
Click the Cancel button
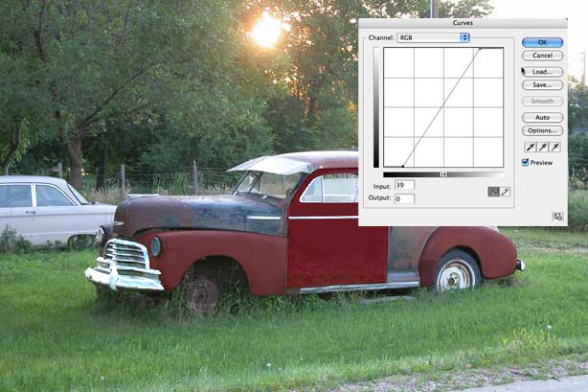pyautogui.click(x=542, y=56)
